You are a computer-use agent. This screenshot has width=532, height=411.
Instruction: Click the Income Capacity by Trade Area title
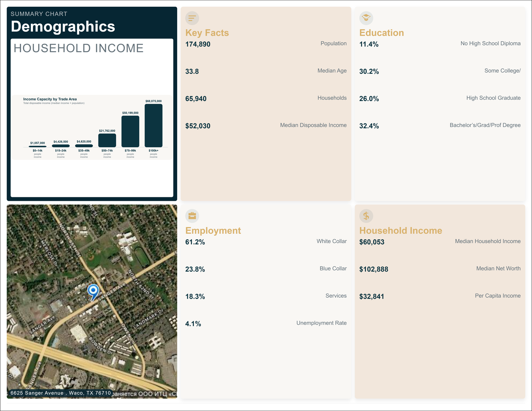[x=50, y=99]
